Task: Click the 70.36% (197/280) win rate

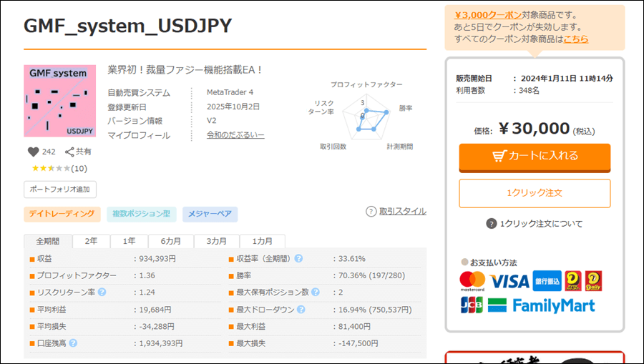Action: tap(371, 275)
